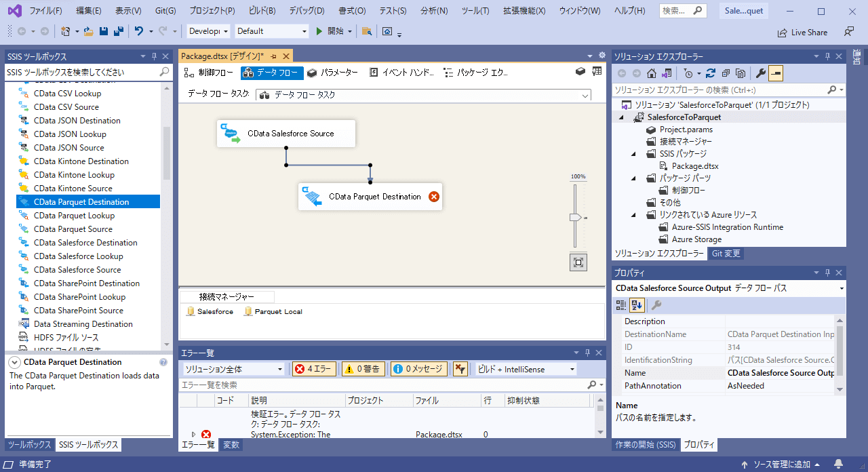The height and width of the screenshot is (472, 868).
Task: Select Salesforce connection manager
Action: click(210, 312)
